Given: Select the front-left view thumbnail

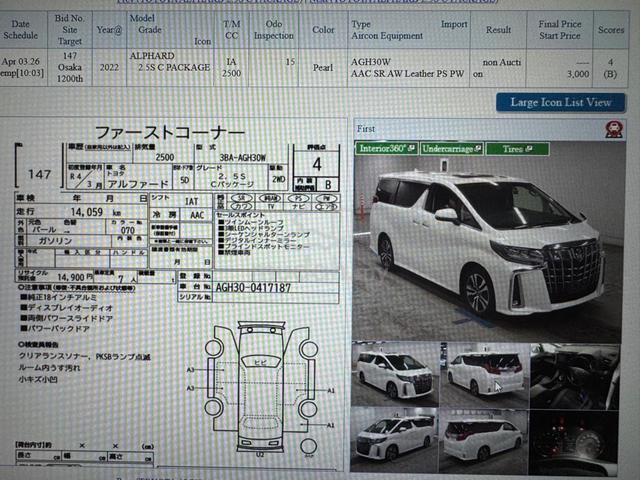Looking at the screenshot, I should 395,375.
